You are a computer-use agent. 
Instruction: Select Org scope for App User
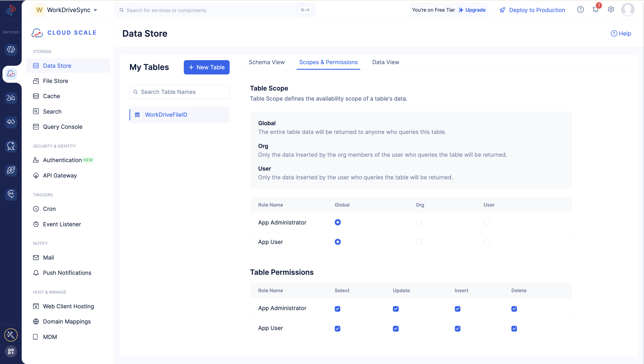click(x=419, y=242)
